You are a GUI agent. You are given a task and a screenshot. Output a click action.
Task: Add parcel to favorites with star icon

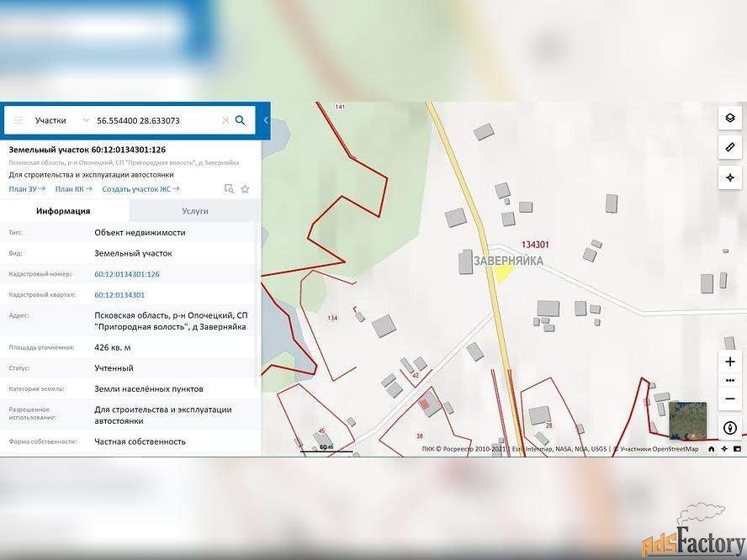click(245, 189)
